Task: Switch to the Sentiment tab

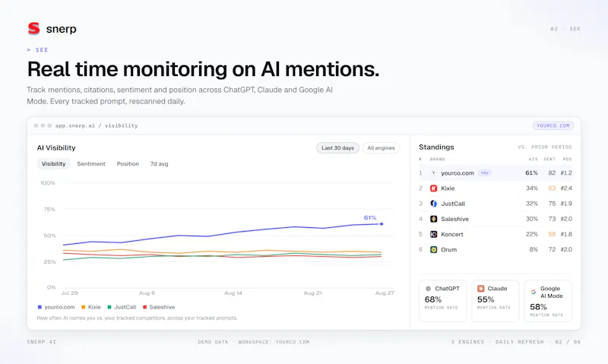Action: click(x=91, y=164)
